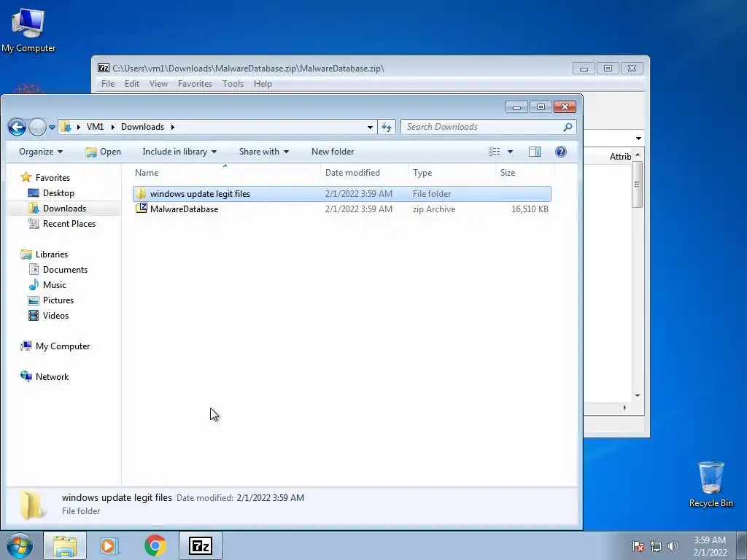Viewport: 747px width, 560px height.
Task: Toggle the preview pane icon
Action: point(535,152)
